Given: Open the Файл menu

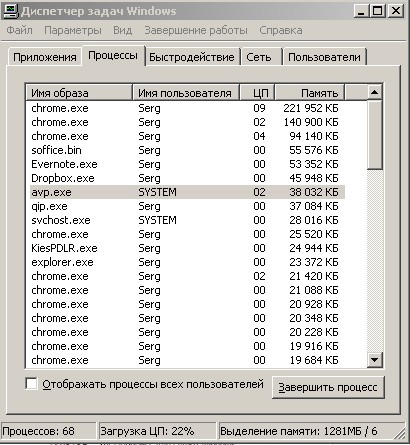Looking at the screenshot, I should coord(19,30).
